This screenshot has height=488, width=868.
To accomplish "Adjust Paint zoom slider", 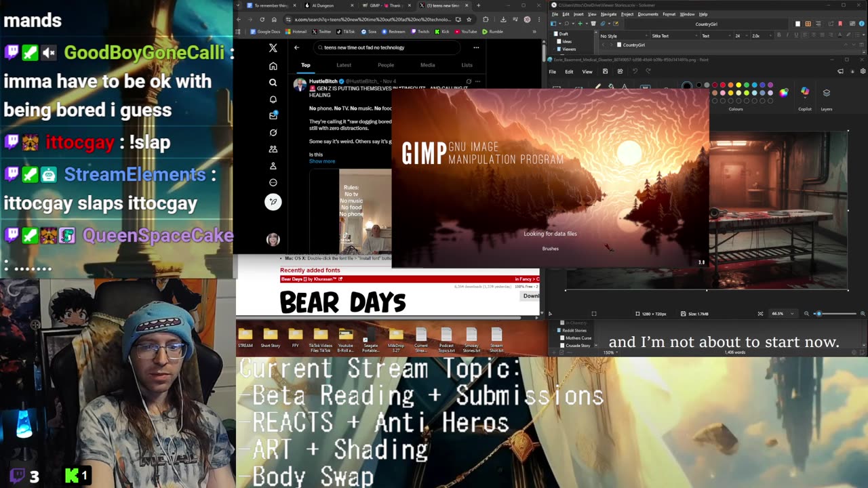I will 818,313.
